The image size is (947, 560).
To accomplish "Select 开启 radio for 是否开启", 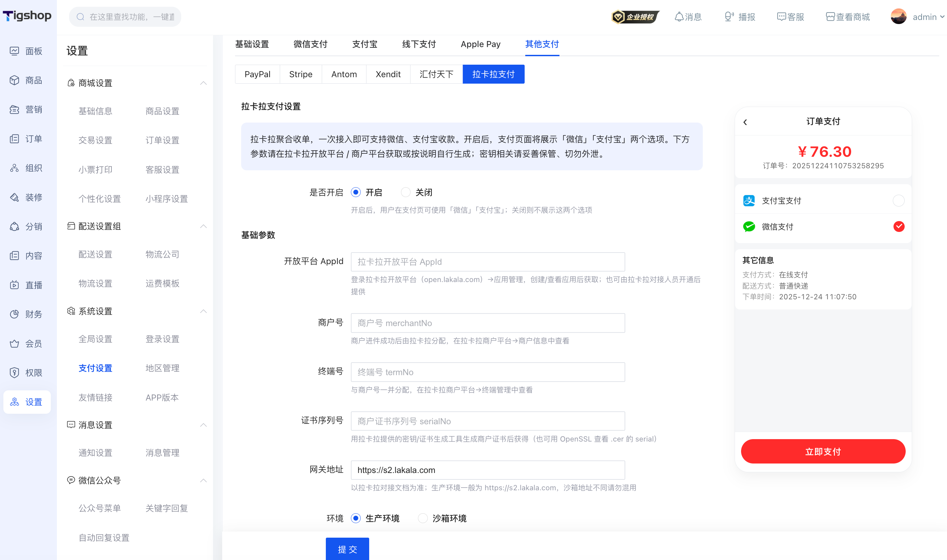I will [356, 192].
